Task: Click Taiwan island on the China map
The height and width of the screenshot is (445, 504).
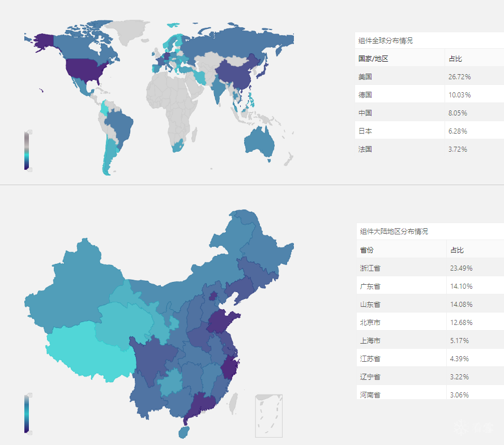Action: coord(234,404)
